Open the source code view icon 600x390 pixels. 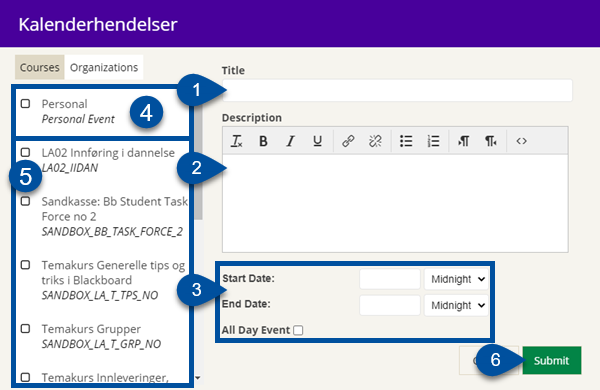521,141
